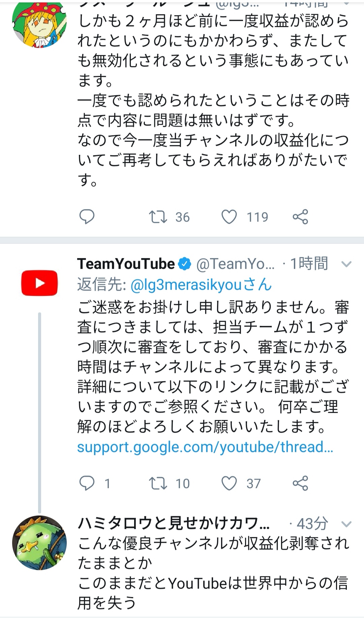Reply to the first tweet

click(x=87, y=217)
